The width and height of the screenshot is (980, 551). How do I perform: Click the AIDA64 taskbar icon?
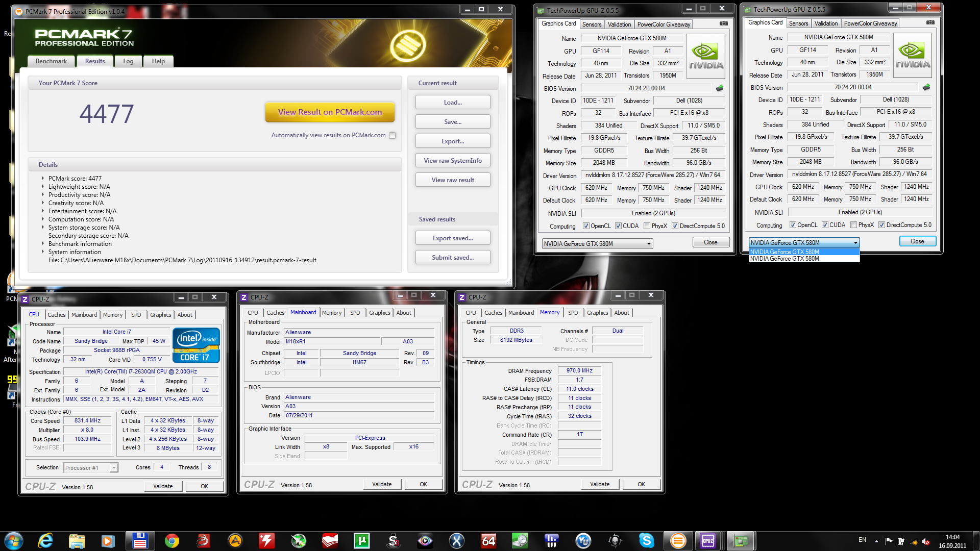[x=488, y=540]
